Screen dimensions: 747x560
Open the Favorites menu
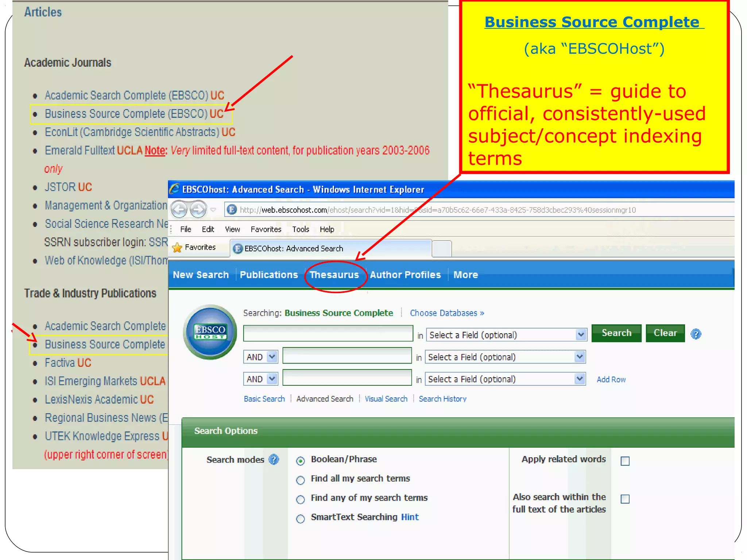tap(266, 229)
